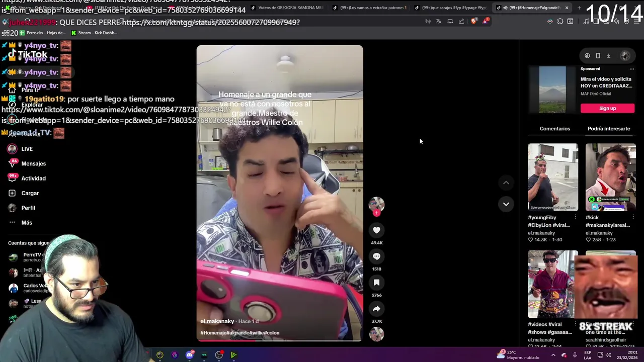Image resolution: width=644 pixels, height=362 pixels.
Task: Open the sponsored ad three-dot menu
Action: click(x=632, y=69)
